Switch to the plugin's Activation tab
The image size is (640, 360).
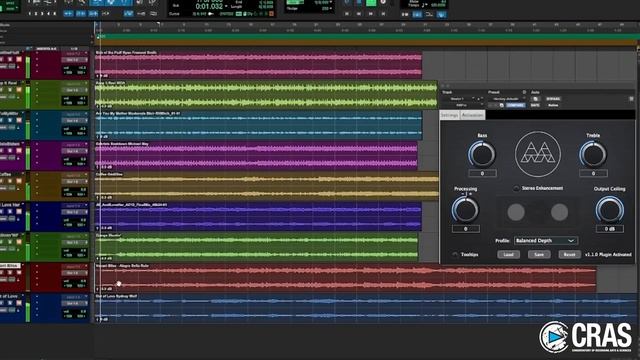(473, 115)
